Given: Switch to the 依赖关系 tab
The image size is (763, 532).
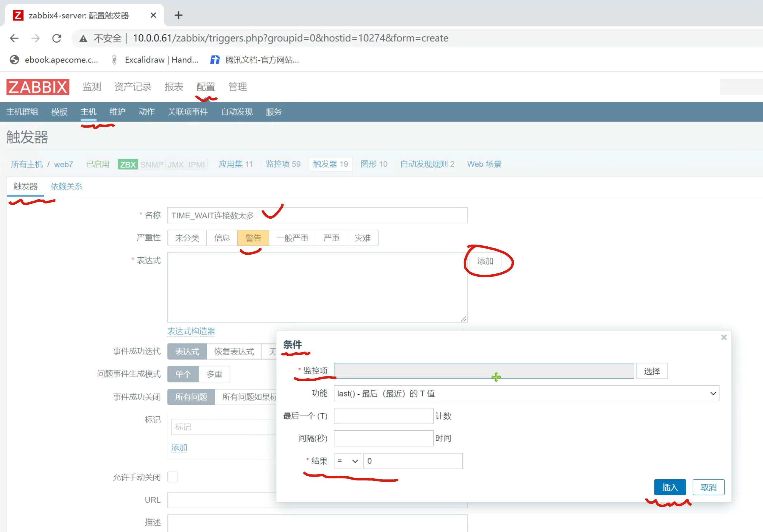Looking at the screenshot, I should point(66,186).
